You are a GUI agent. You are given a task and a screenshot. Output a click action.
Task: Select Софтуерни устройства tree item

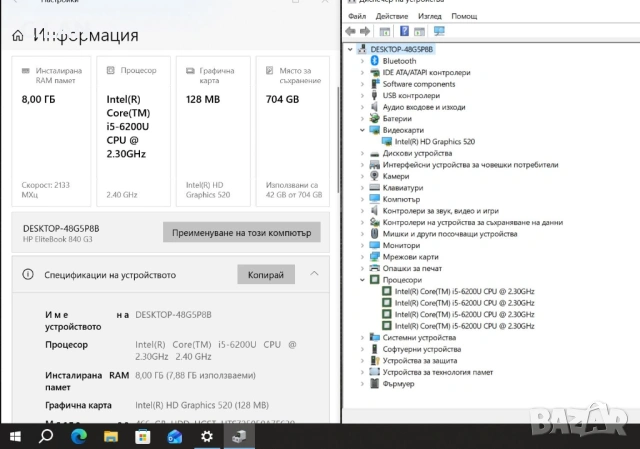pyautogui.click(x=422, y=349)
